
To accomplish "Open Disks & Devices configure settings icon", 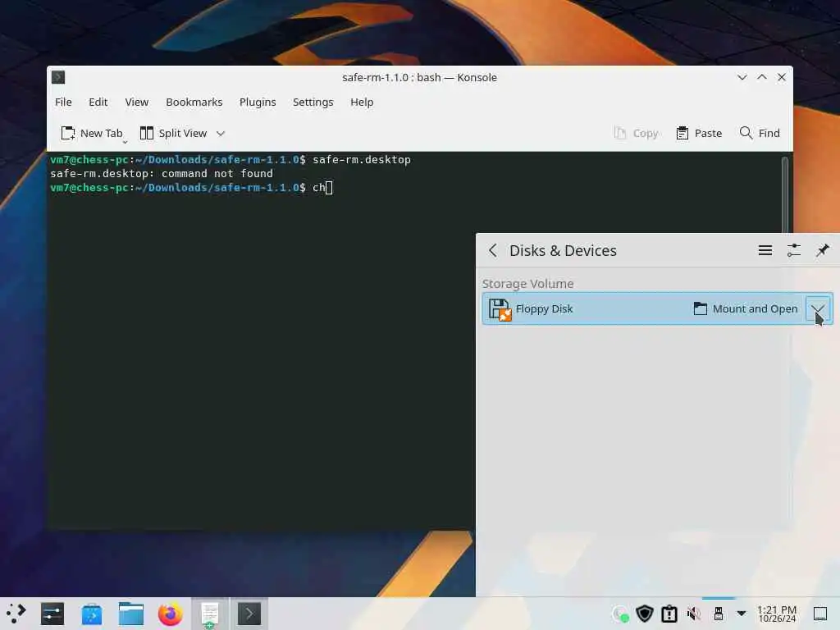I will tap(794, 250).
